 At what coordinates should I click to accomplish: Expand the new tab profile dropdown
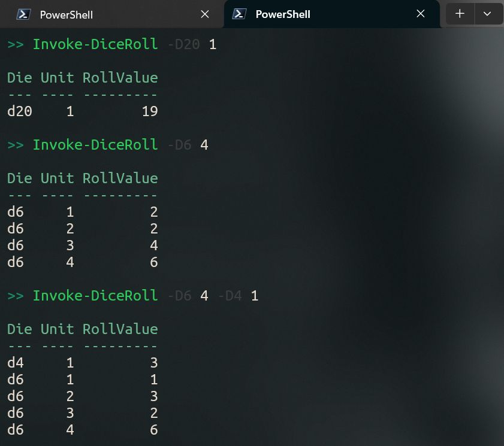(487, 14)
